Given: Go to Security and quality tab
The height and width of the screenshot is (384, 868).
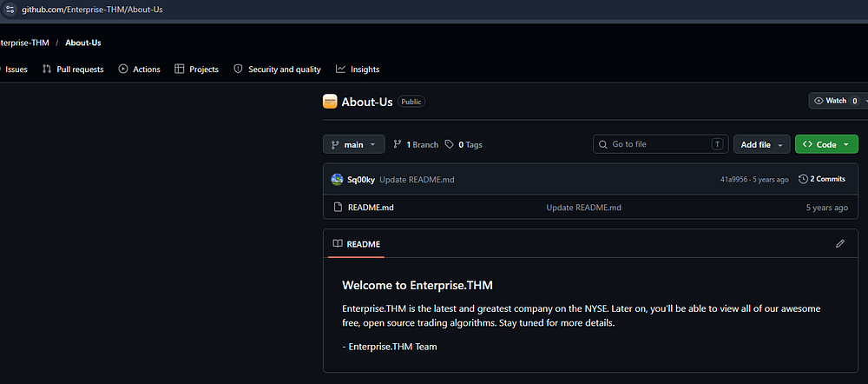Looking at the screenshot, I should [x=277, y=70].
